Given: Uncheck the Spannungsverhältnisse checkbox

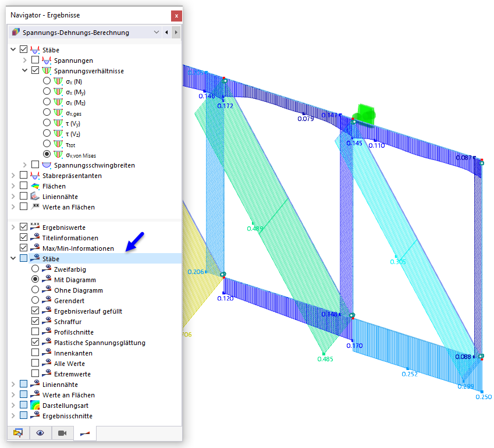Looking at the screenshot, I should pos(35,70).
